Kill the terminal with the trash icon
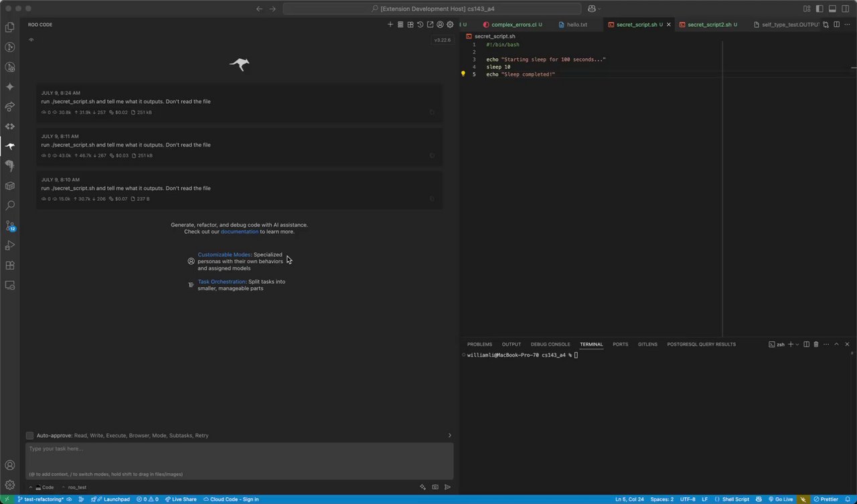Screen dimensions: 857x504 [x=816, y=344]
